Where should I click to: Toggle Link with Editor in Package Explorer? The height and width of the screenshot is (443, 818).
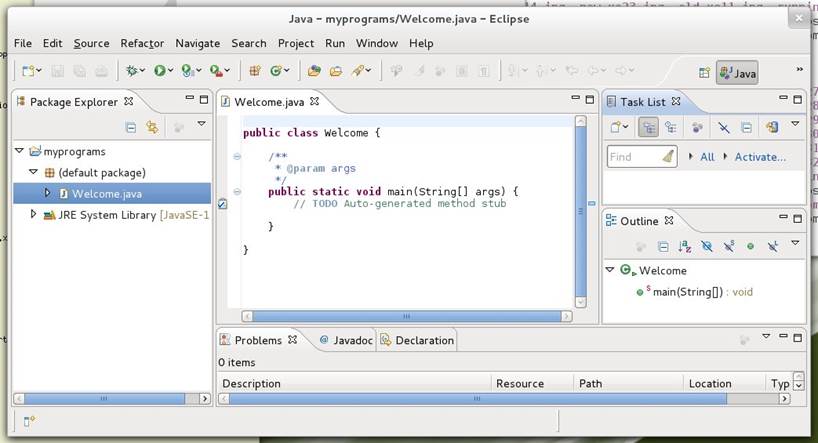click(x=152, y=127)
